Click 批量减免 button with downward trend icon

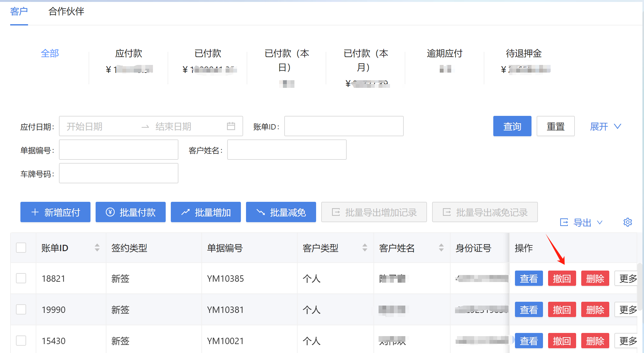pyautogui.click(x=281, y=212)
